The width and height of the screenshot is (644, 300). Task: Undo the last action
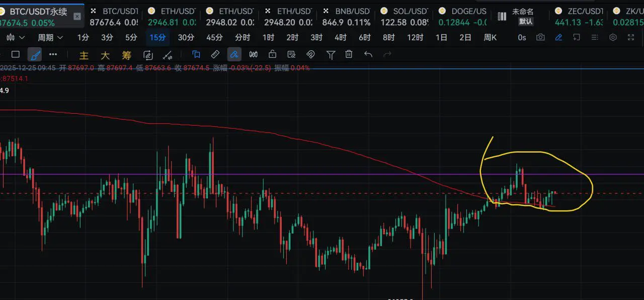click(x=368, y=54)
